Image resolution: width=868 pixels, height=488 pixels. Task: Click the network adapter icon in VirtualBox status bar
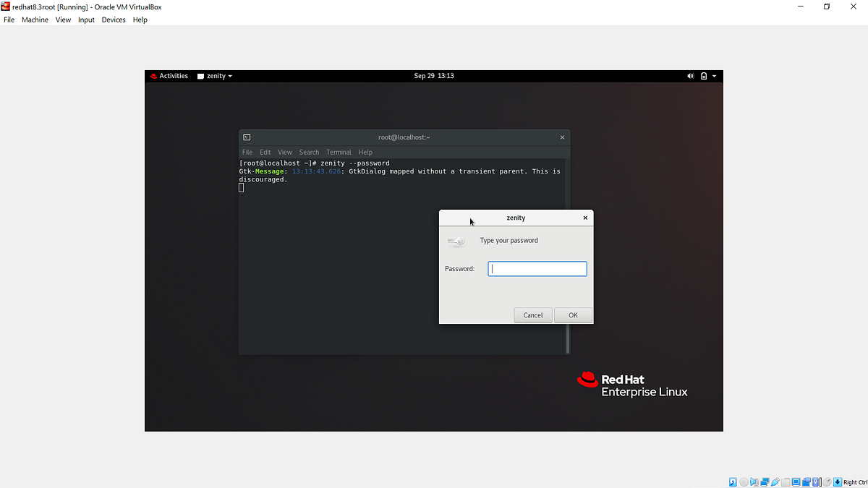pos(765,481)
